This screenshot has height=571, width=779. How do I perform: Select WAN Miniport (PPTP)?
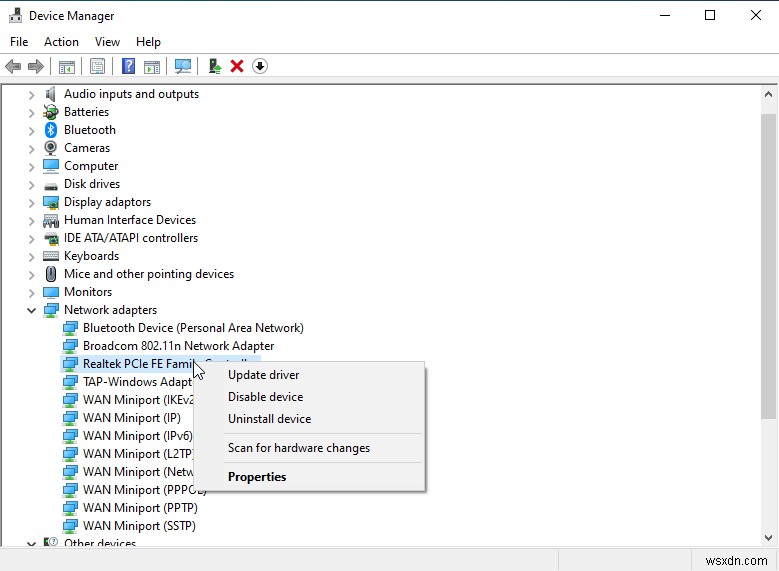coord(140,508)
